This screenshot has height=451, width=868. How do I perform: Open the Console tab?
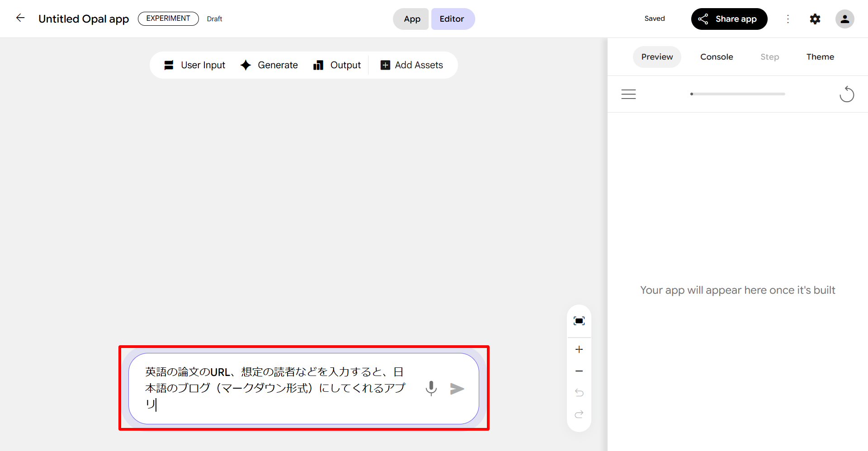[x=716, y=57]
